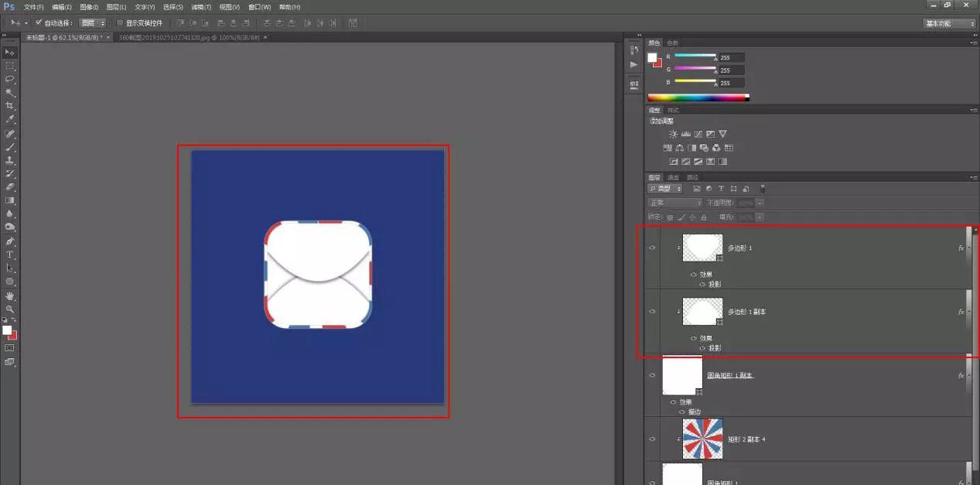
Task: Pick a color from the spectrum ramp
Action: [698, 97]
